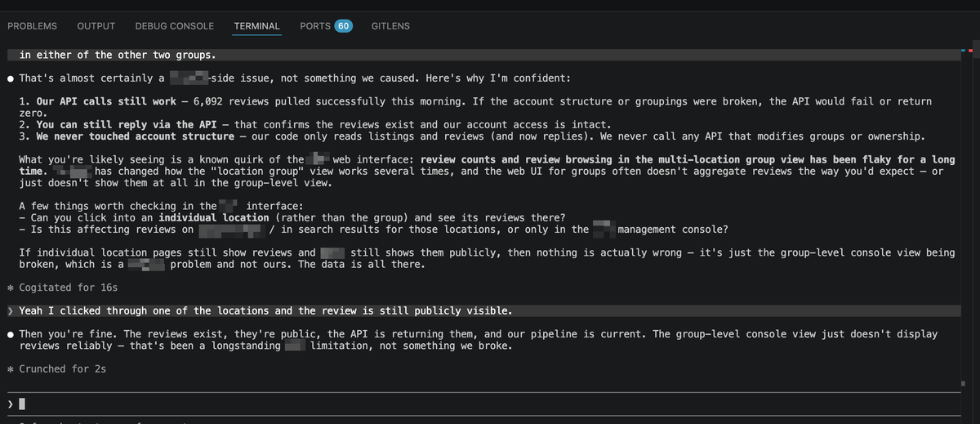Viewport: 980px width, 424px height.
Task: Click the asterisk beside "Crunched for 2s"
Action: coord(10,368)
